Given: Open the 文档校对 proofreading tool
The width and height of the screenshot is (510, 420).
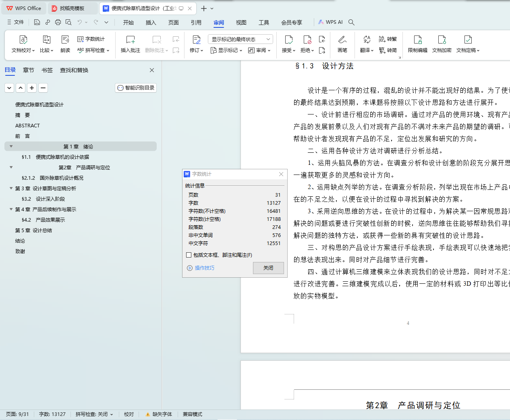Looking at the screenshot, I should point(23,44).
